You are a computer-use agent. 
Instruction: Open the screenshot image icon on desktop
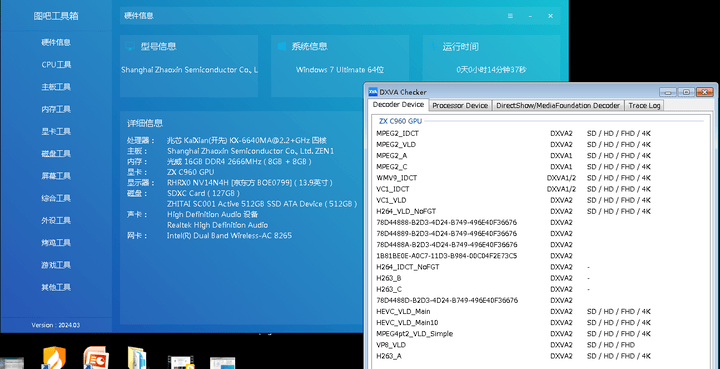[223, 363]
